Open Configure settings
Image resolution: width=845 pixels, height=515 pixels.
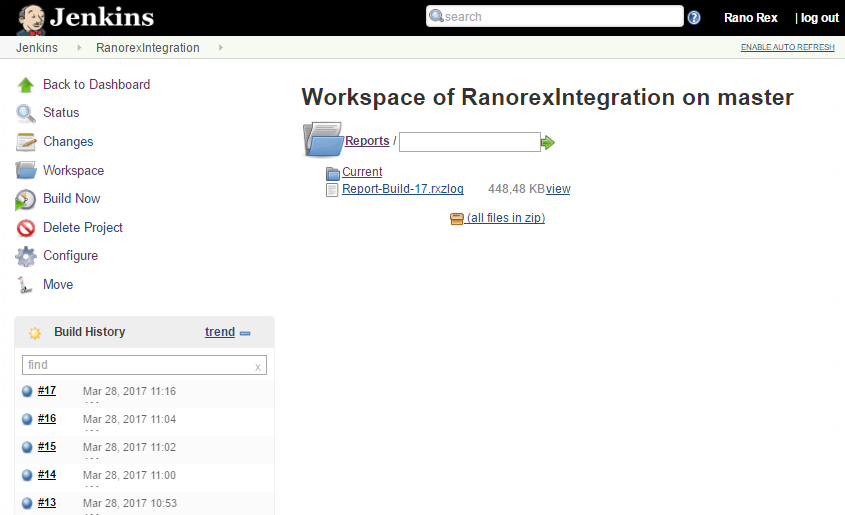pos(71,255)
